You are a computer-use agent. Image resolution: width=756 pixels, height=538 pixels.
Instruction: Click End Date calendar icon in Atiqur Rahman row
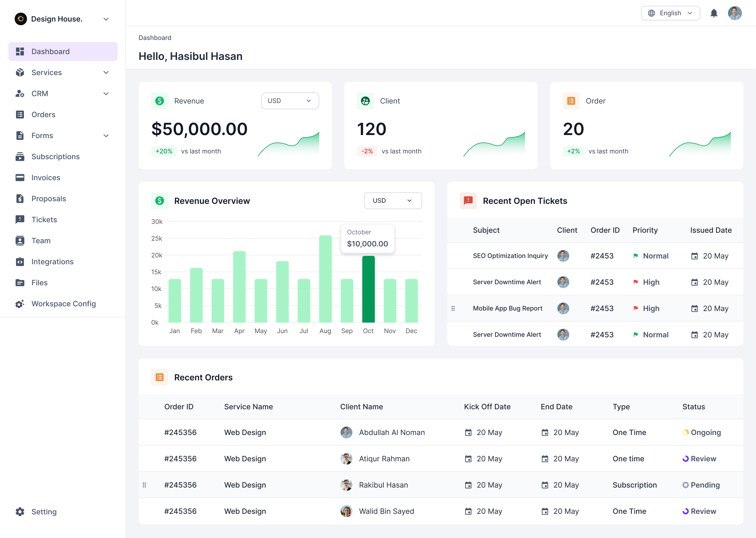tap(545, 459)
